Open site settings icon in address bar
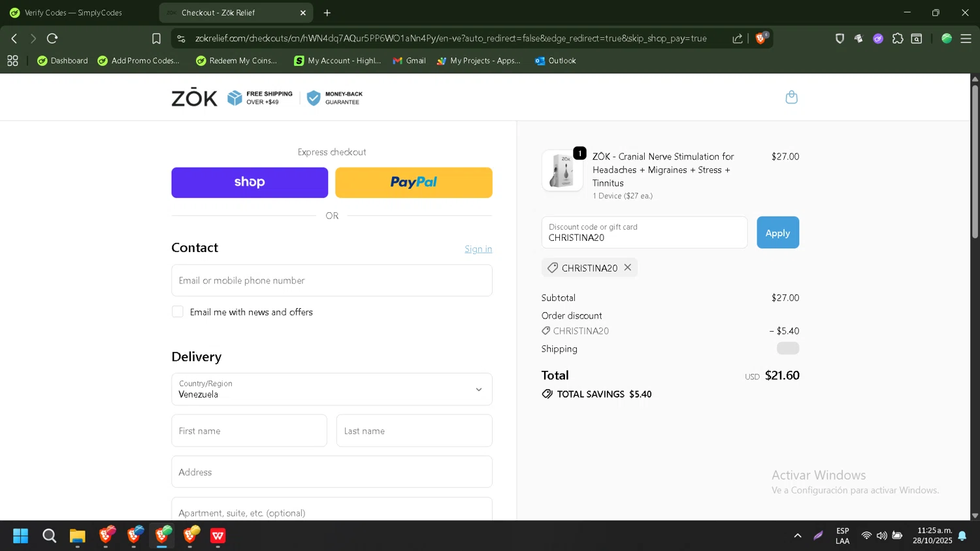 click(x=181, y=39)
